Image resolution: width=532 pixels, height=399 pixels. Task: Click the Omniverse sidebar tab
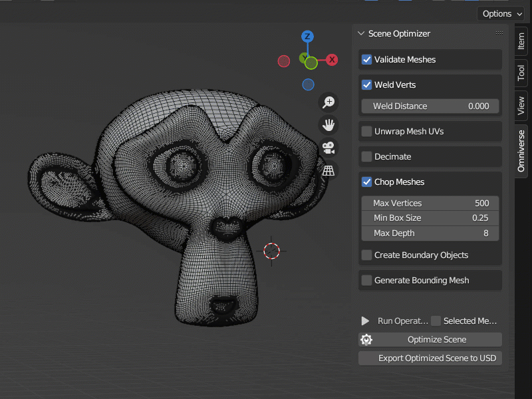point(521,151)
